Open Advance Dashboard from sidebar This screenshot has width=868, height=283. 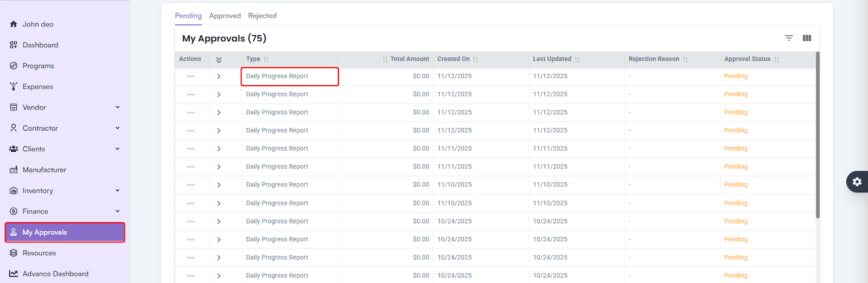[55, 274]
